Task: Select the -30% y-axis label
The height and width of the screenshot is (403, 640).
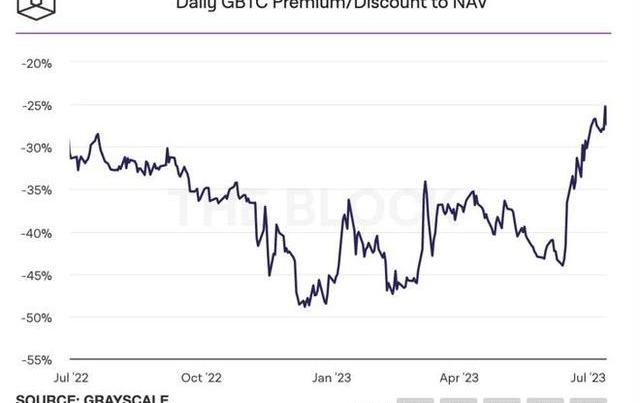Action: 37,148
